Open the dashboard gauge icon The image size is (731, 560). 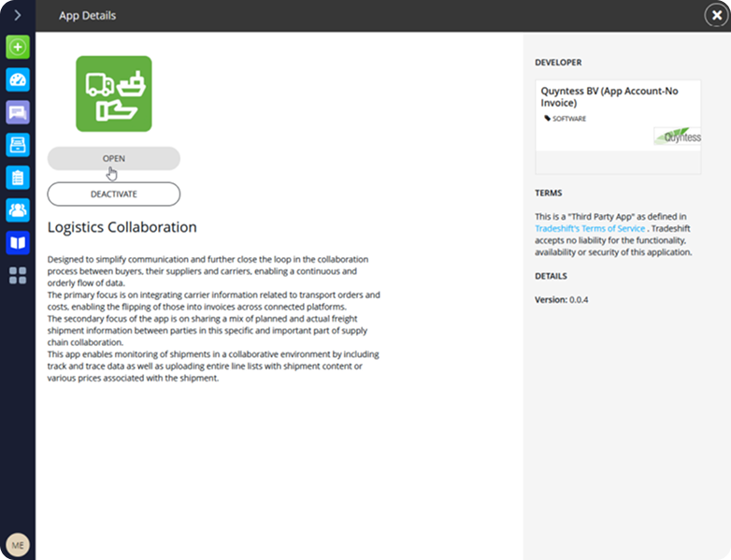click(x=18, y=79)
